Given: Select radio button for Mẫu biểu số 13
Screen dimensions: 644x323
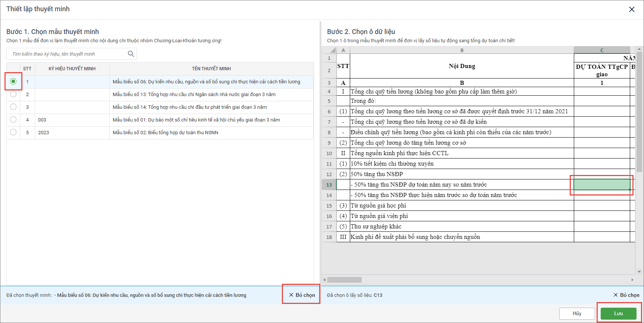Looking at the screenshot, I should click(13, 94).
